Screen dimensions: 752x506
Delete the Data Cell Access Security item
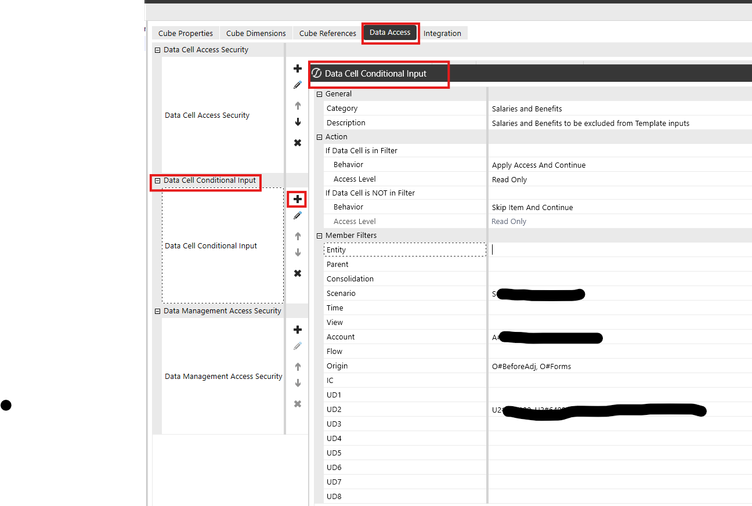(x=297, y=143)
